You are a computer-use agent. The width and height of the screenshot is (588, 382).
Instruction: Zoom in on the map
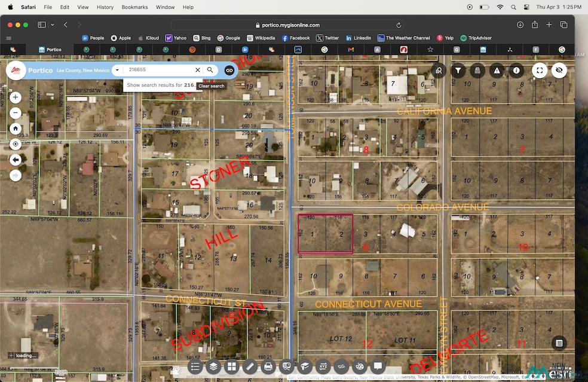[16, 97]
